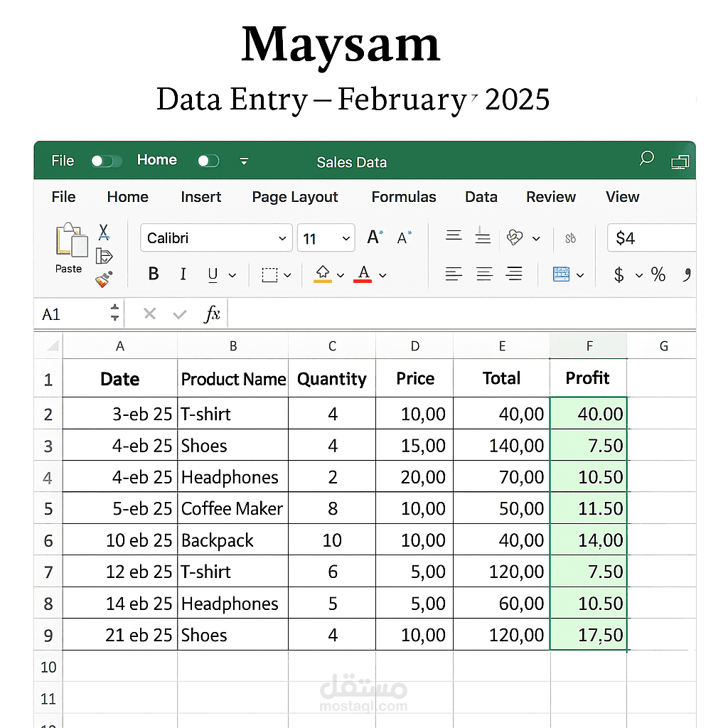The image size is (728, 728).
Task: Click Home in the green title bar
Action: pos(157,160)
